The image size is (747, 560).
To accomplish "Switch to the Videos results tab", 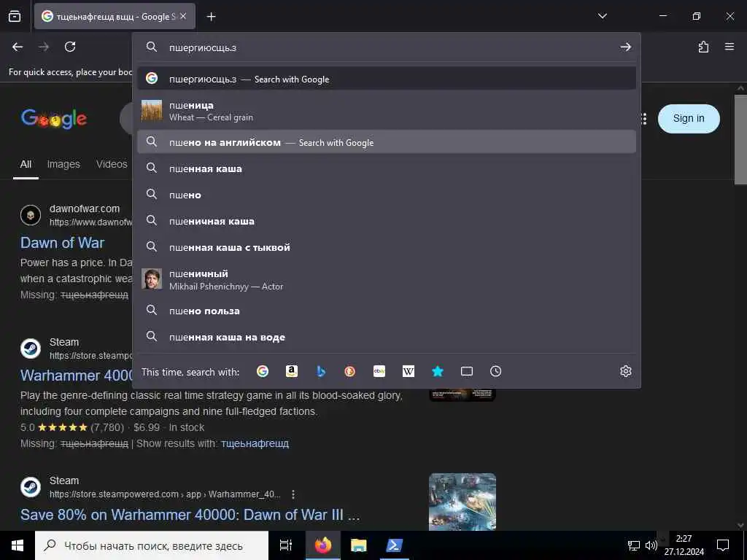I will point(112,164).
